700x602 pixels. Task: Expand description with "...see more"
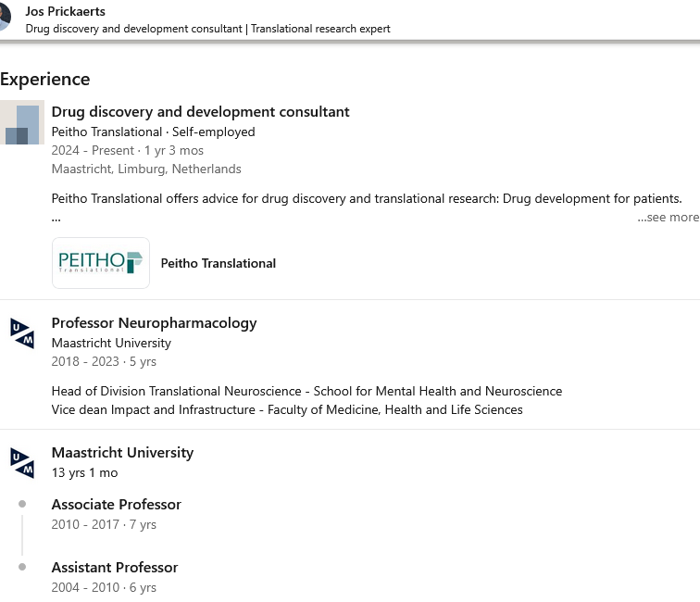pyautogui.click(x=668, y=218)
